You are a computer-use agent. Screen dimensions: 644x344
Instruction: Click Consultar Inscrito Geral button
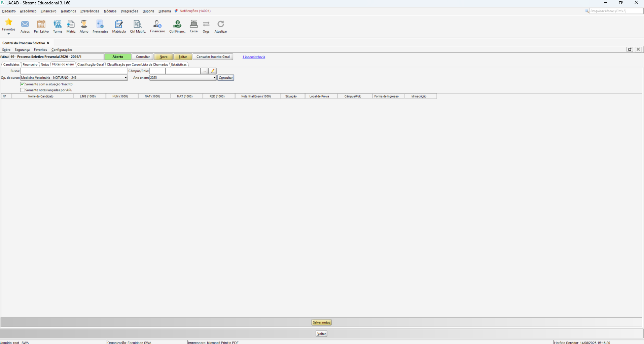tap(213, 57)
